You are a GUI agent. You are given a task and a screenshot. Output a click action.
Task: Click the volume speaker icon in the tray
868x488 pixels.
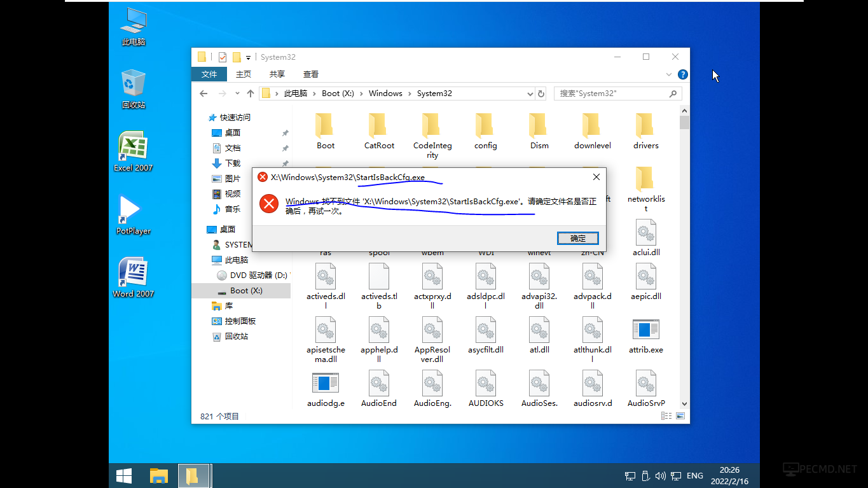tap(660, 475)
